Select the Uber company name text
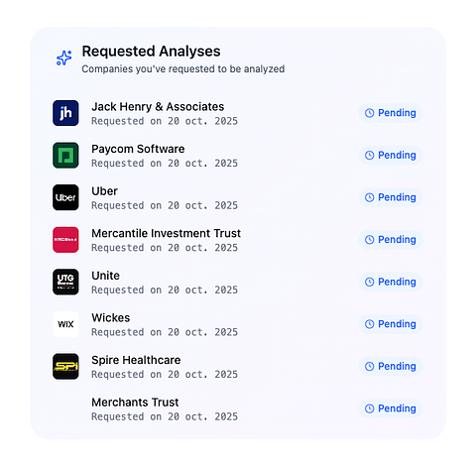This screenshot has height=464, width=476. coord(104,191)
